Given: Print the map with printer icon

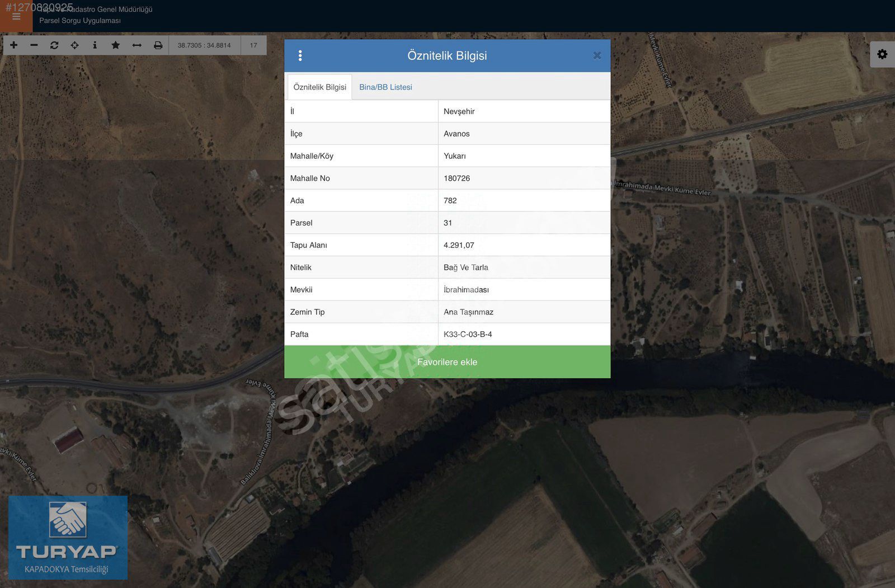Looking at the screenshot, I should tap(158, 45).
